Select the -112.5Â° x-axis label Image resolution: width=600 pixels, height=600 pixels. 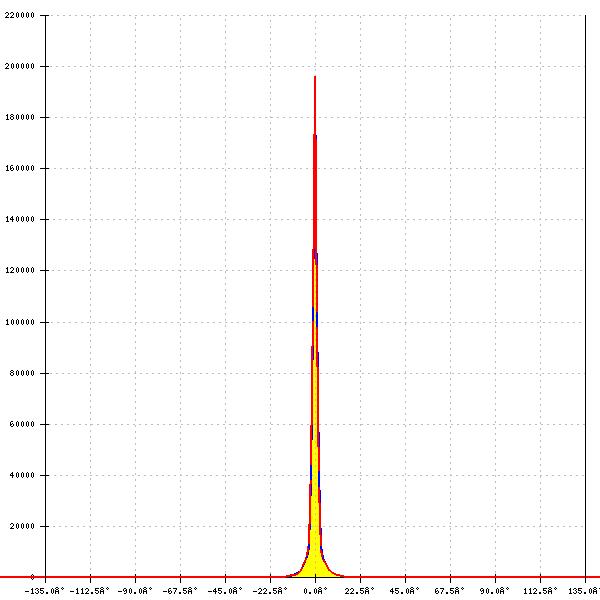point(90,591)
